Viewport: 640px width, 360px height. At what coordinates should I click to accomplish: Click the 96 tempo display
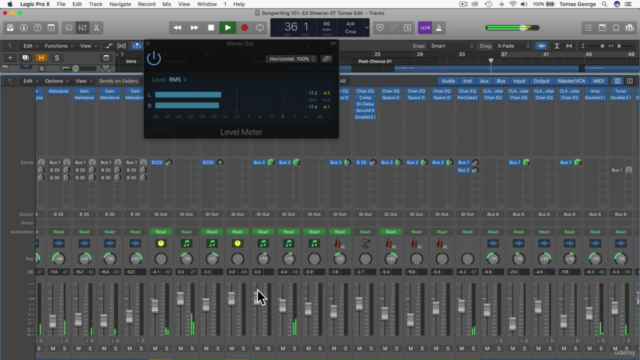pyautogui.click(x=327, y=24)
